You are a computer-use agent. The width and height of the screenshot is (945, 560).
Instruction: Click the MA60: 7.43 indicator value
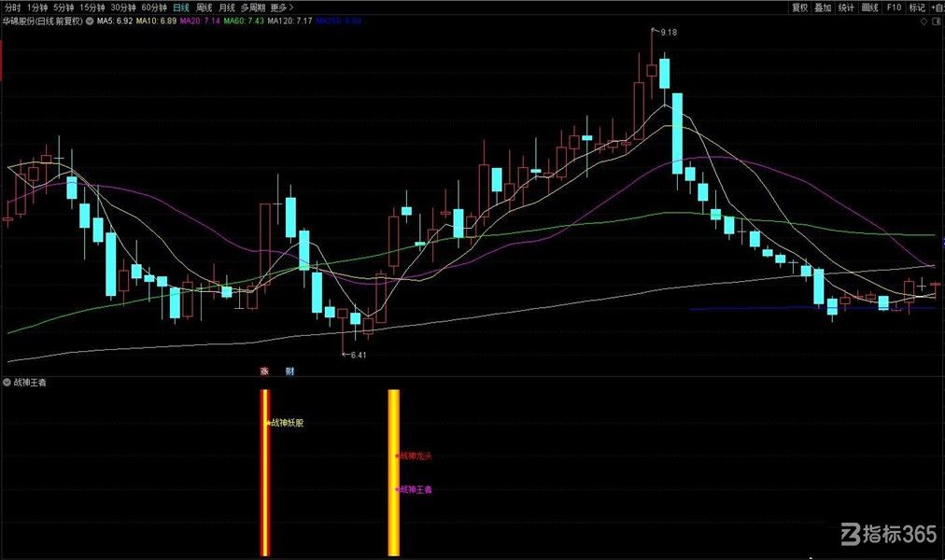pos(244,21)
